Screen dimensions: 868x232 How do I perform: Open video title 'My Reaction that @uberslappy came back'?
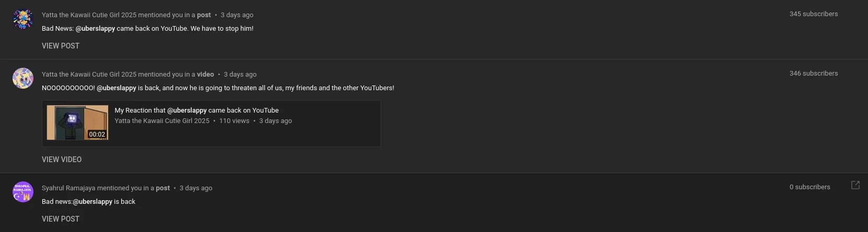[196, 110]
